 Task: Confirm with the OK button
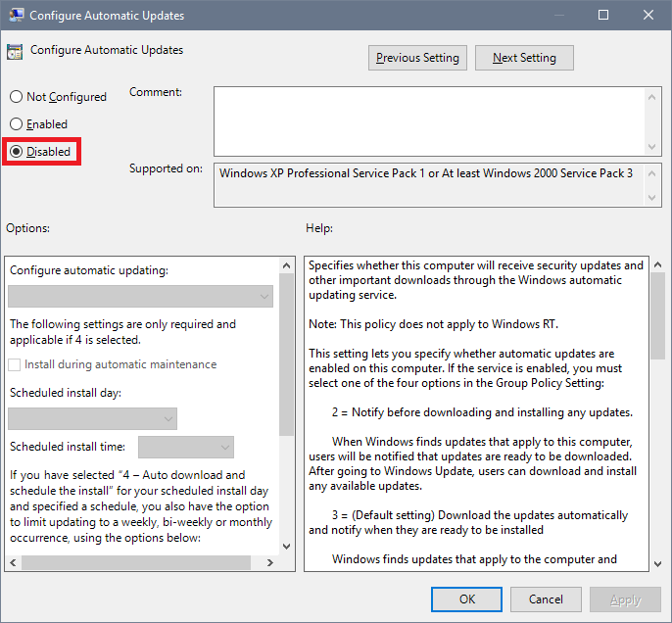coord(466,599)
